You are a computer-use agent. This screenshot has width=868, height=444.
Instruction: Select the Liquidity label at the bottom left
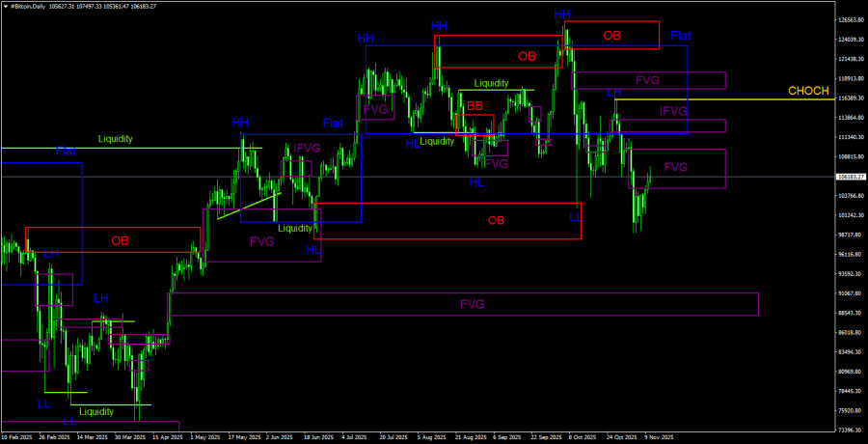coord(96,411)
